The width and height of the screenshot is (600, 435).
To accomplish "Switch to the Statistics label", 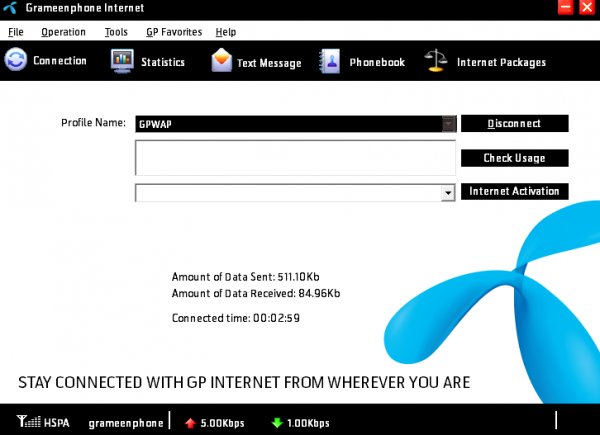I will point(163,62).
